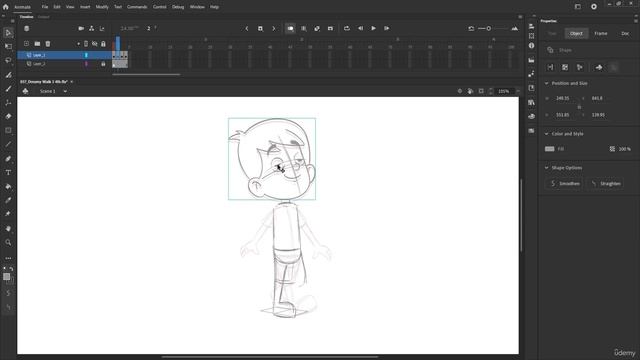Open the more tools ellipsis

pyautogui.click(x=8, y=258)
